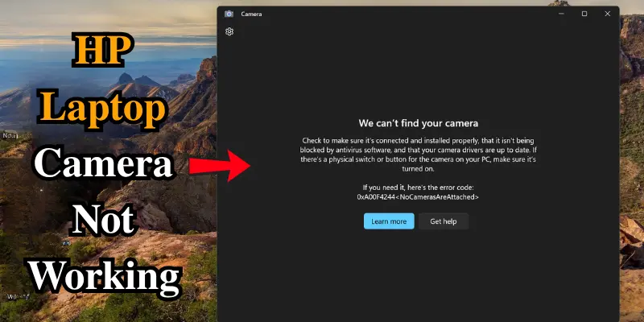Image resolution: width=644 pixels, height=322 pixels.
Task: Maximize the Camera window
Action: tap(584, 14)
